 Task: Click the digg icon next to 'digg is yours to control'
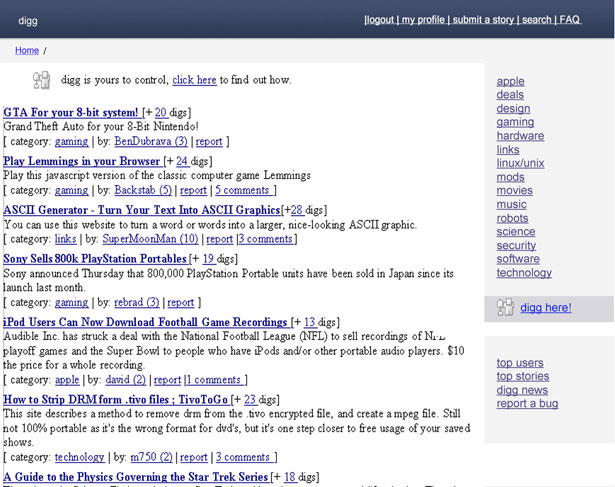click(x=41, y=81)
